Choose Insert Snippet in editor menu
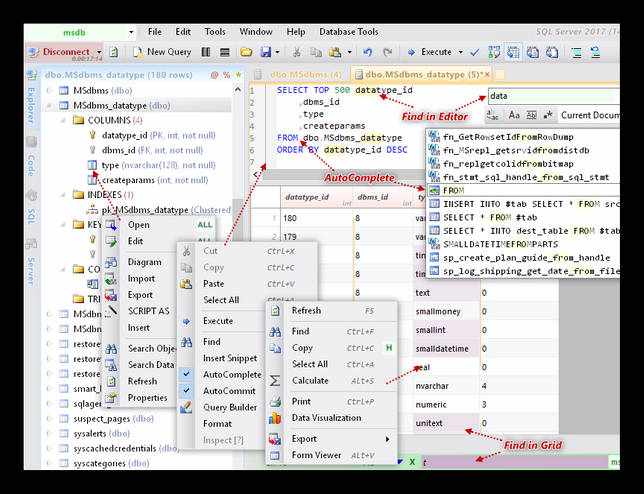The height and width of the screenshot is (494, 644). point(230,358)
